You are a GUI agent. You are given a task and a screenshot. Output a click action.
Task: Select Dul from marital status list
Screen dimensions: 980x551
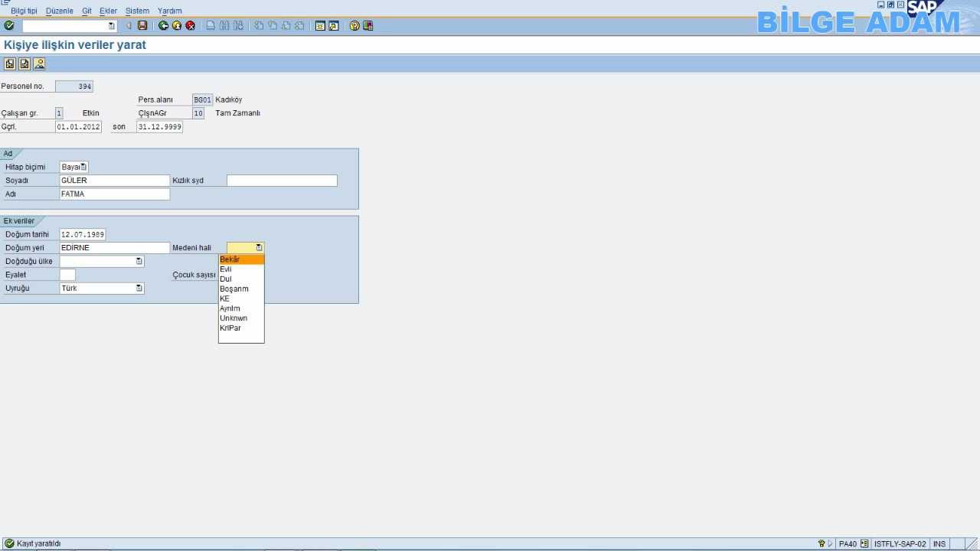point(241,279)
